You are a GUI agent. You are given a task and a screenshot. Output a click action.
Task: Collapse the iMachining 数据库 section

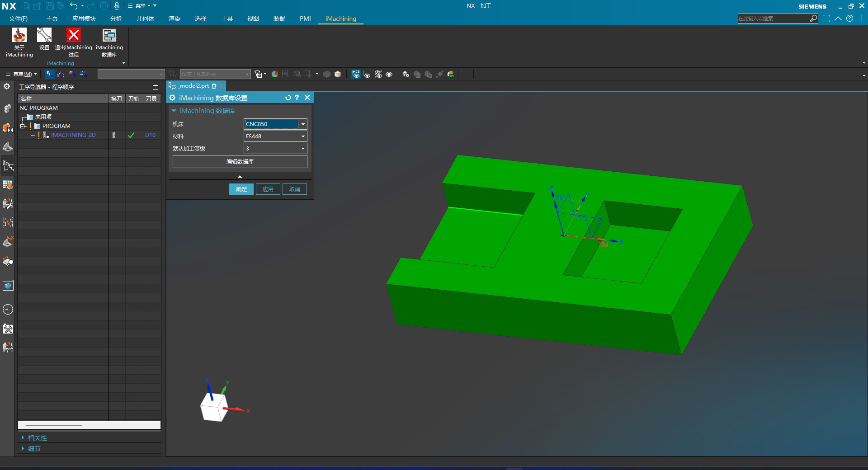(174, 111)
